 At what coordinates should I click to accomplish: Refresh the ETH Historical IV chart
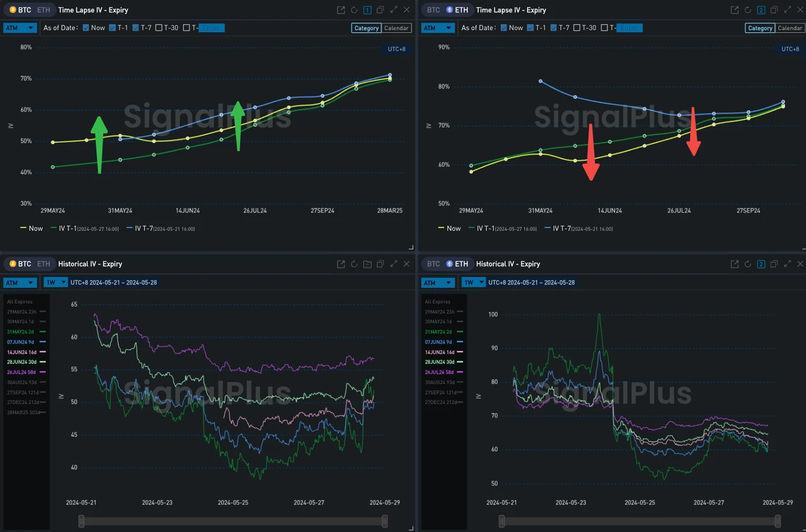coord(747,264)
